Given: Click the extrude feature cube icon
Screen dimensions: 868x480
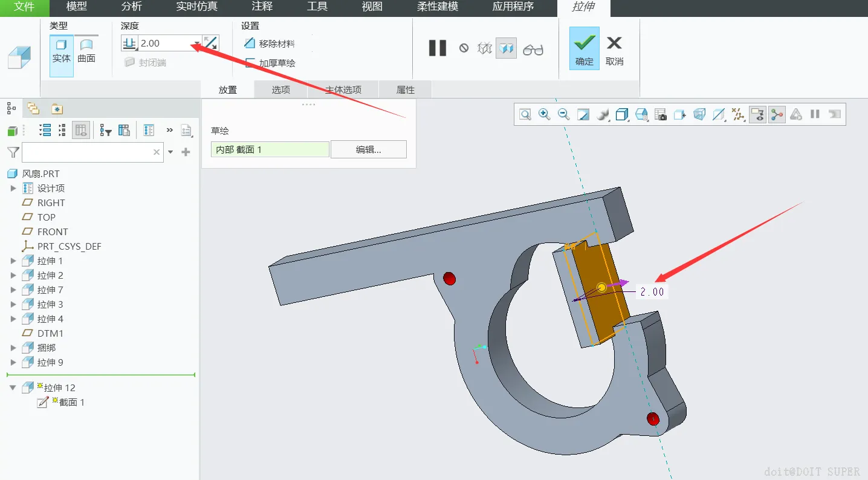Looking at the screenshot, I should click(x=19, y=57).
